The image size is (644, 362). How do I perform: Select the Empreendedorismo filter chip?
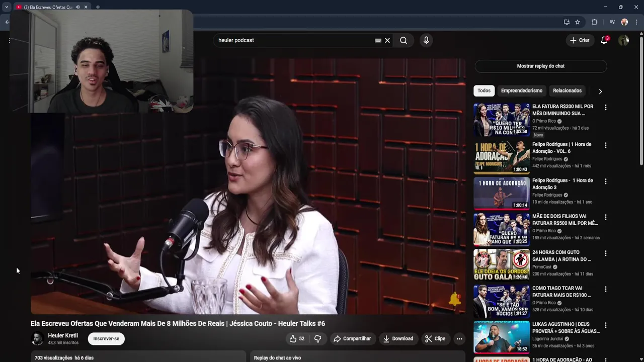(522, 90)
